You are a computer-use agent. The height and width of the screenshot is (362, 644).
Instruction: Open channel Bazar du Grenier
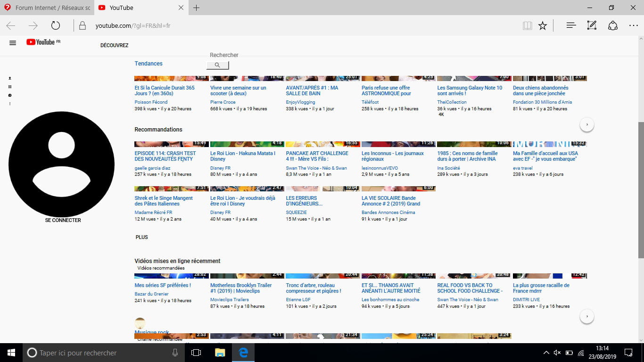152,294
